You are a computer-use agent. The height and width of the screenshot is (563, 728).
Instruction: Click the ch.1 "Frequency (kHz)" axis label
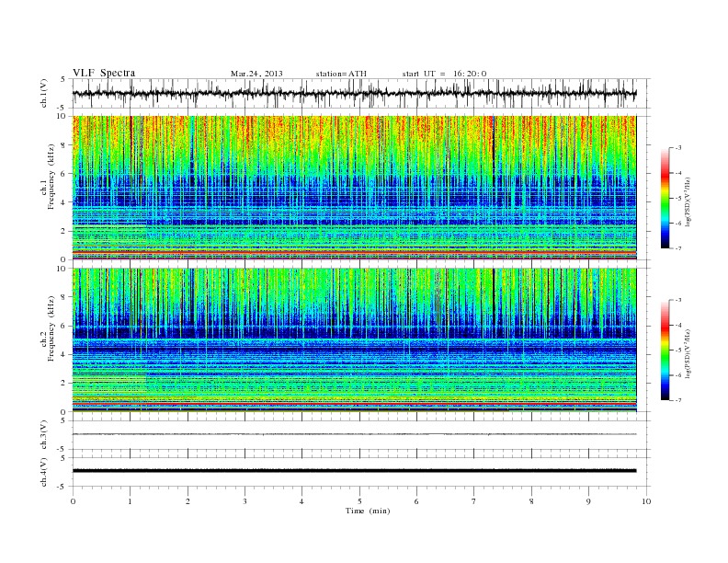point(51,177)
